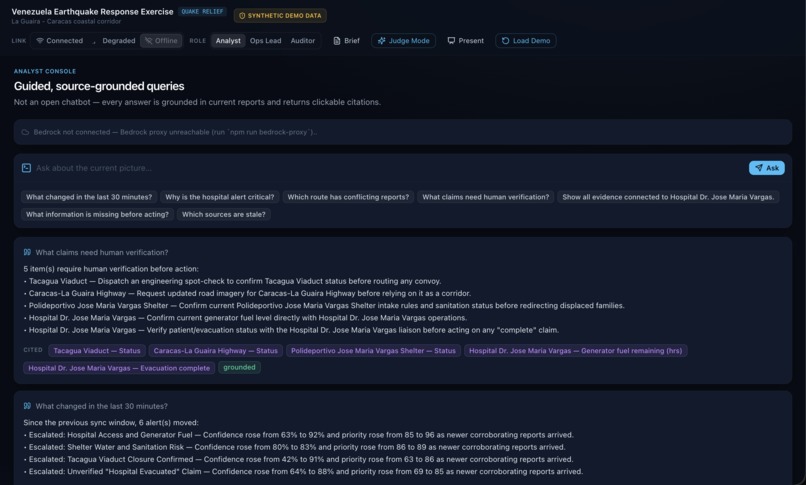
Task: Select the Analyst role
Action: pyautogui.click(x=228, y=41)
